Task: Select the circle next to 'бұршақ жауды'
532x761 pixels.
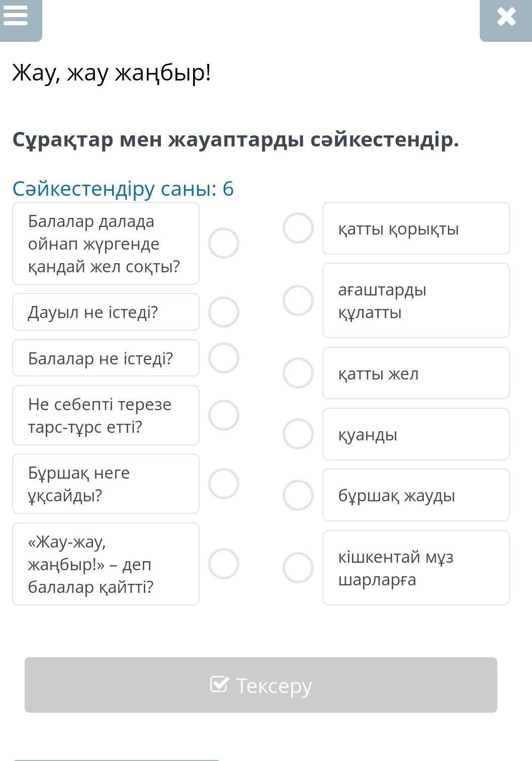Action: tap(298, 495)
